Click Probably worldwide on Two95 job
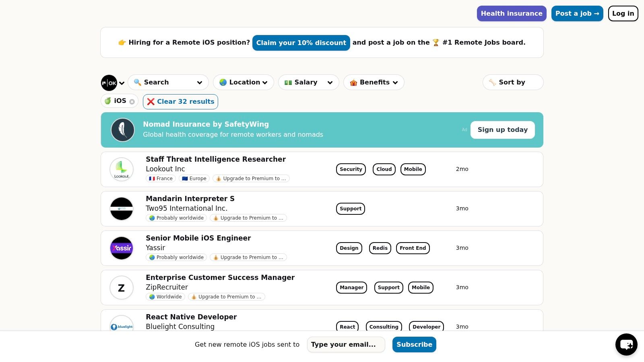644x362 pixels. tap(176, 218)
